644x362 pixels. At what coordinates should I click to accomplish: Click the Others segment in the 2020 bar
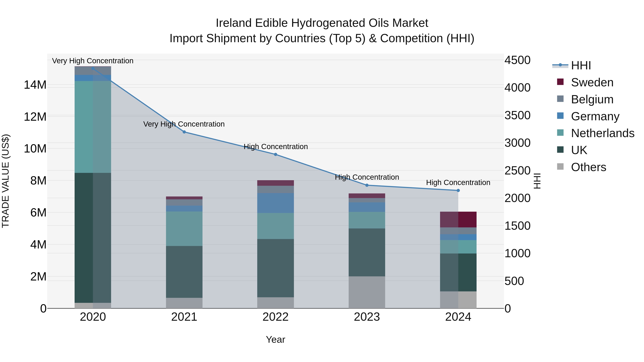93,306
